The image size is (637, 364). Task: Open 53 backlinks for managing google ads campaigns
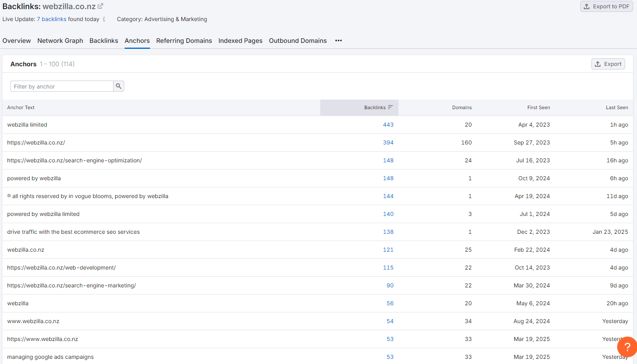click(x=390, y=357)
